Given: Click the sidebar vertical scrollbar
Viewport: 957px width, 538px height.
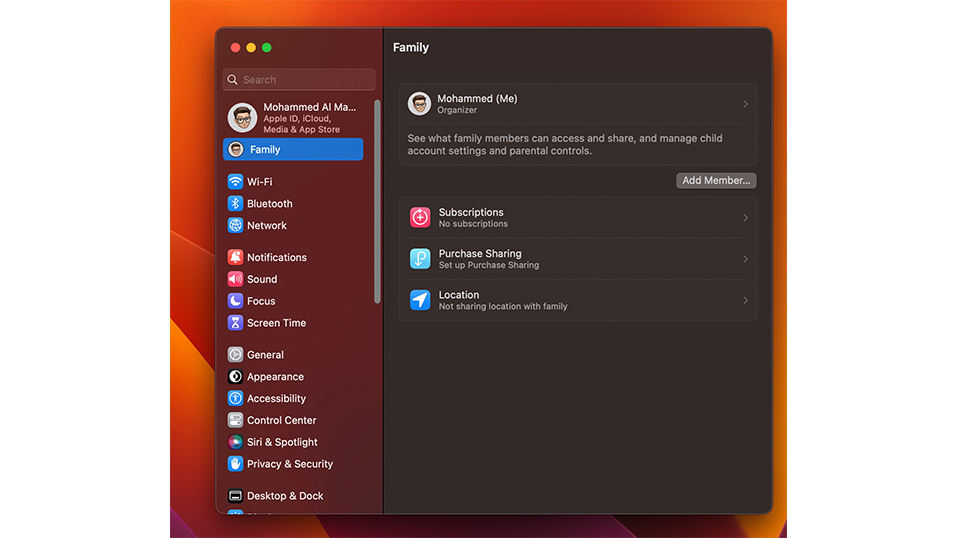Looking at the screenshot, I should [x=377, y=200].
